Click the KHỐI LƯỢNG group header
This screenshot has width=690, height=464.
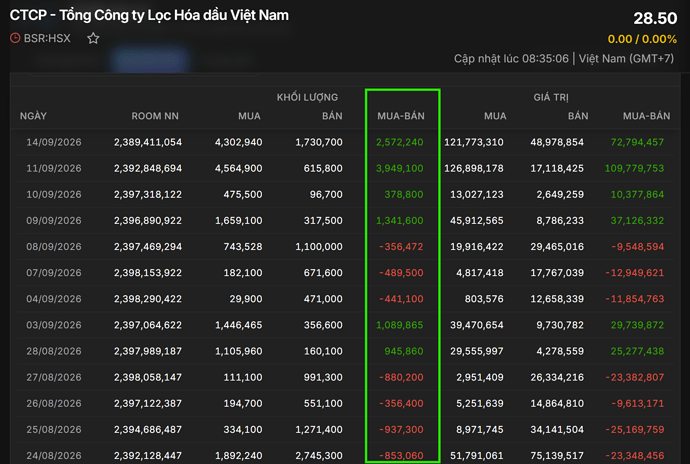tap(307, 97)
